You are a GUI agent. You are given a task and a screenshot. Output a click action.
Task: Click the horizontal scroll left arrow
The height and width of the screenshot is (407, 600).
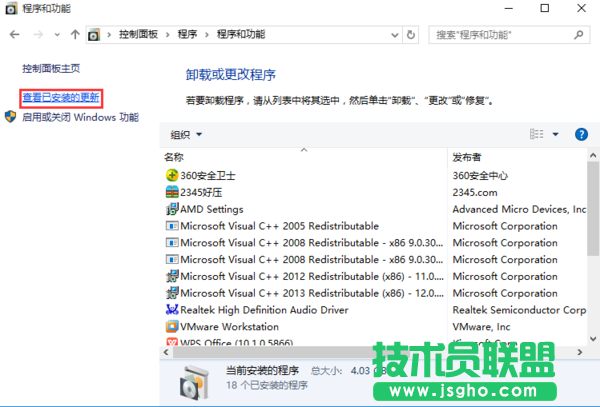point(166,352)
